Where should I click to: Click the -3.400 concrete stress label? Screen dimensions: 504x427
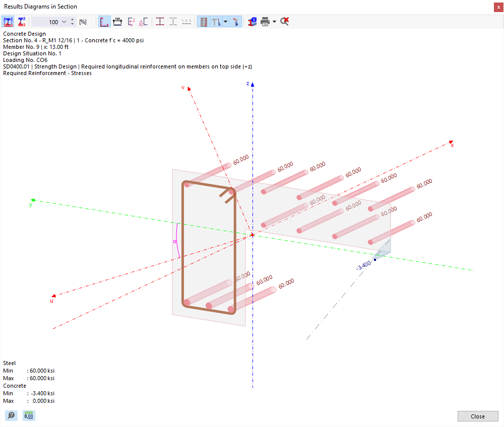363,266
